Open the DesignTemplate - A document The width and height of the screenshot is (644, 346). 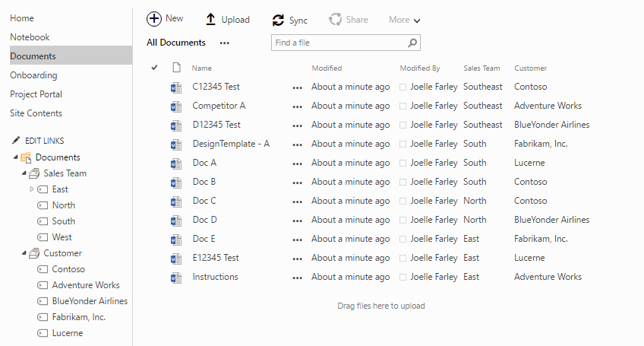point(231,144)
